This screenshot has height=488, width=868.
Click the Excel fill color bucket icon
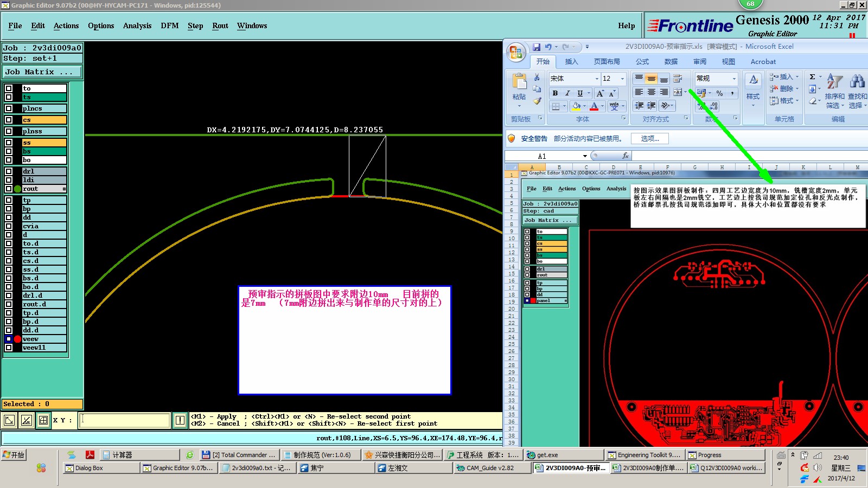(x=576, y=106)
